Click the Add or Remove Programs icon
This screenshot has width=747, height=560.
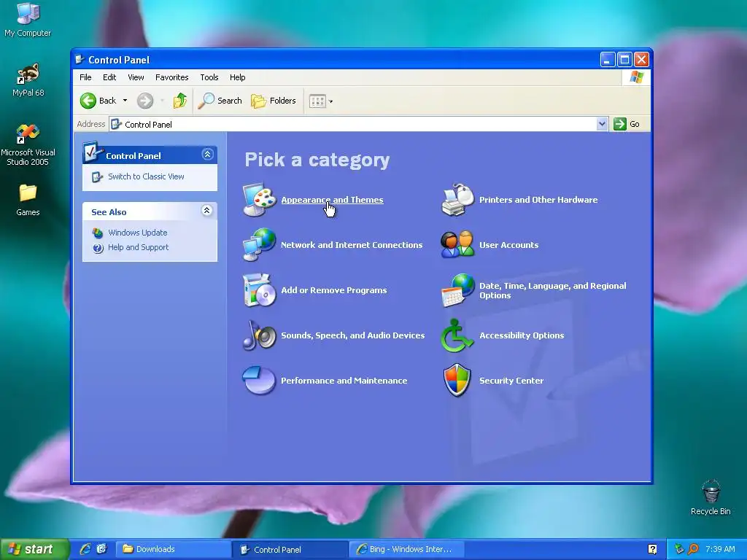tap(260, 290)
